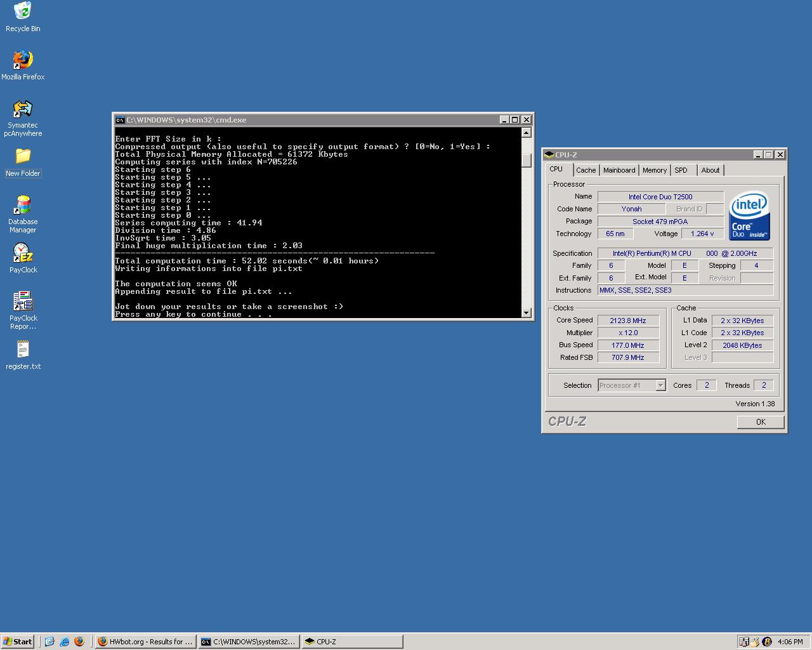This screenshot has height=650, width=812.
Task: Click the Instructions field 'MMX, SSE, SSE2, SSE3'
Action: pyautogui.click(x=685, y=290)
